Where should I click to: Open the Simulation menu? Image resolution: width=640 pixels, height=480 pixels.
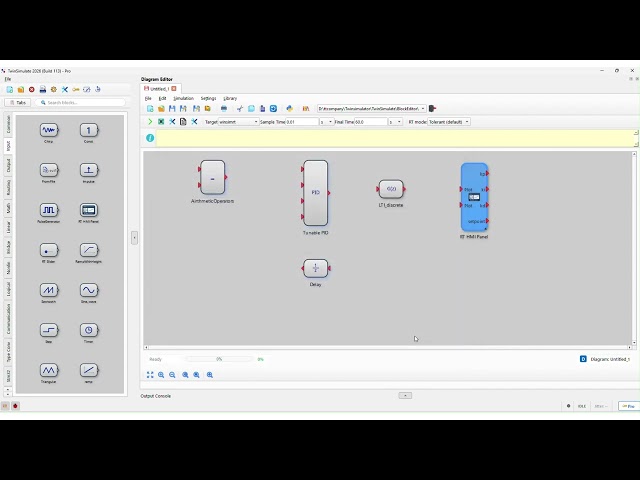pyautogui.click(x=184, y=98)
